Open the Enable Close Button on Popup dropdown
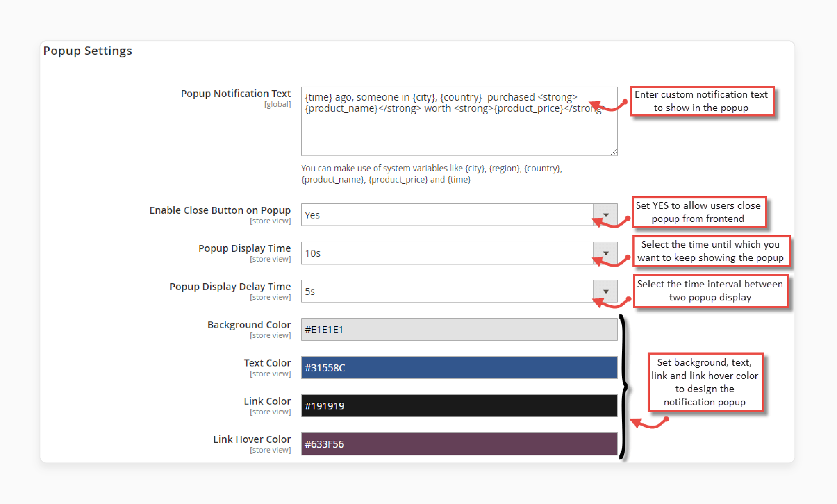Image resolution: width=837 pixels, height=504 pixels. pyautogui.click(x=459, y=215)
